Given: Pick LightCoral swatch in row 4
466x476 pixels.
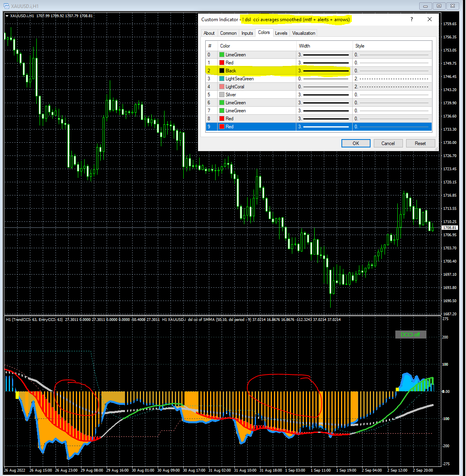Looking at the screenshot, I should [x=222, y=86].
